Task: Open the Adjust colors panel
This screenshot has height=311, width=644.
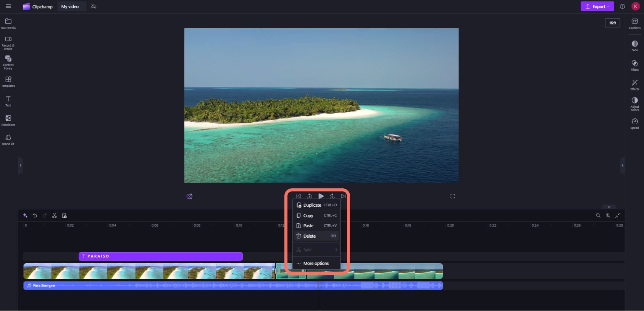Action: pyautogui.click(x=635, y=104)
